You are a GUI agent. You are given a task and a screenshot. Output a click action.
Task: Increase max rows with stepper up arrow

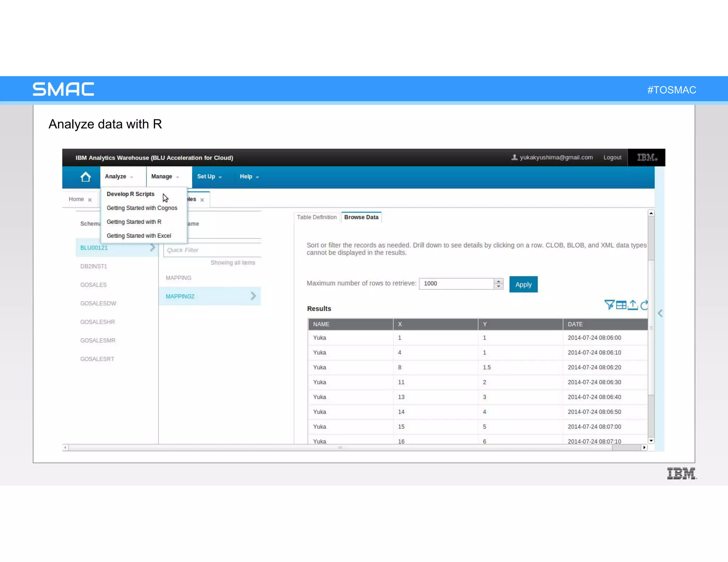pos(498,281)
